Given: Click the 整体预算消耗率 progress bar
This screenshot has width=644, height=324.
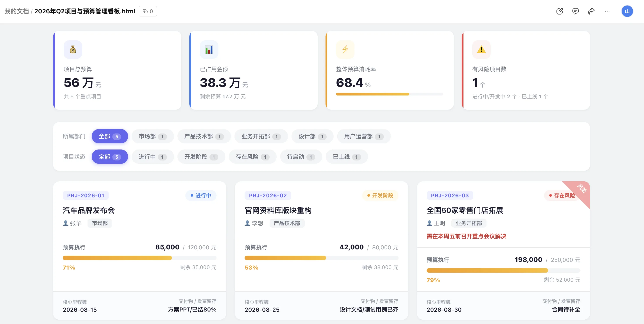Looking at the screenshot, I should pos(390,94).
